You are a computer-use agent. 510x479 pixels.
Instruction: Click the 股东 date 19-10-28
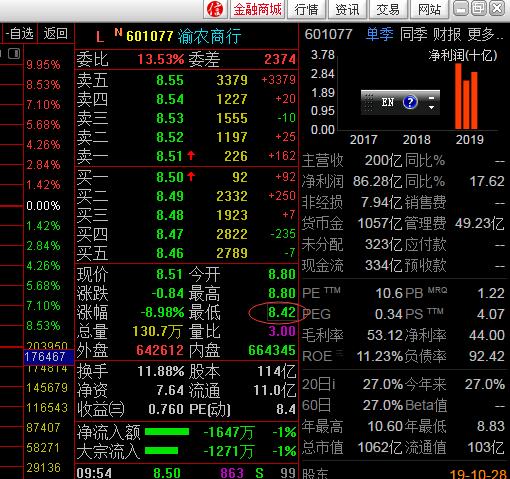[x=478, y=474]
